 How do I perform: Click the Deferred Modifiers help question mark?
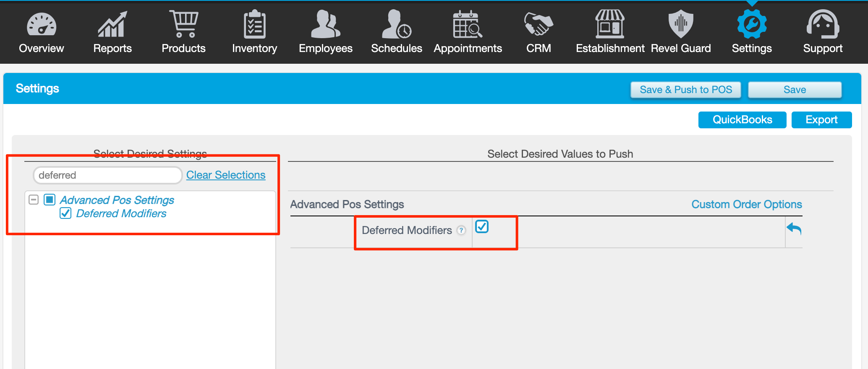point(461,230)
